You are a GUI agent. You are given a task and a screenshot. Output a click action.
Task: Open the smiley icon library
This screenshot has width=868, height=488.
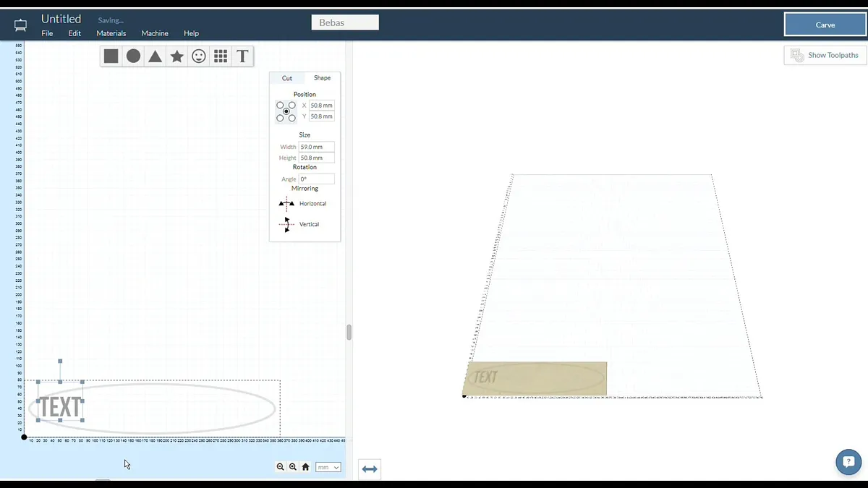click(x=199, y=56)
